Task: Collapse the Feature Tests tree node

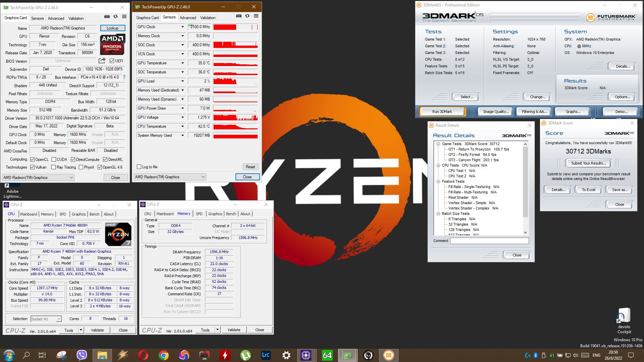Action: pyautogui.click(x=438, y=181)
